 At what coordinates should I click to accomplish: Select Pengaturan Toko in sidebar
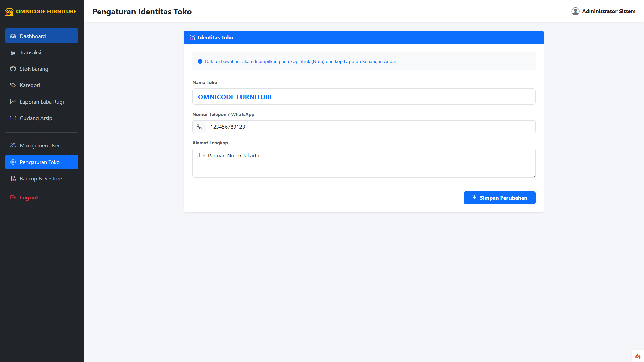coord(42,162)
